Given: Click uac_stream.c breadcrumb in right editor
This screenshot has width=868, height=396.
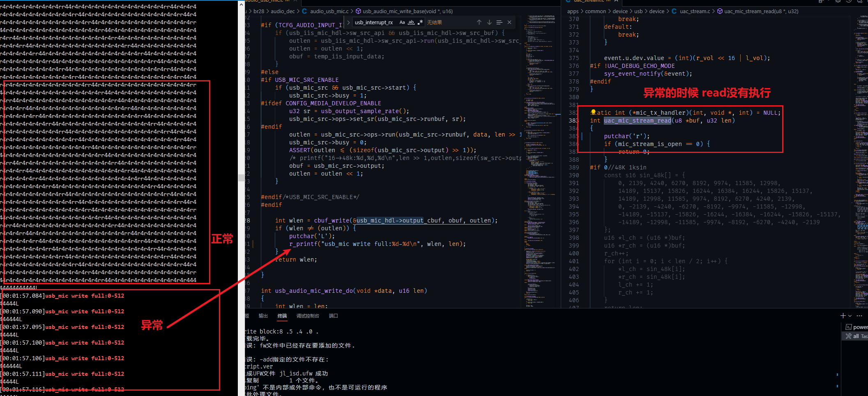Looking at the screenshot, I should point(695,11).
